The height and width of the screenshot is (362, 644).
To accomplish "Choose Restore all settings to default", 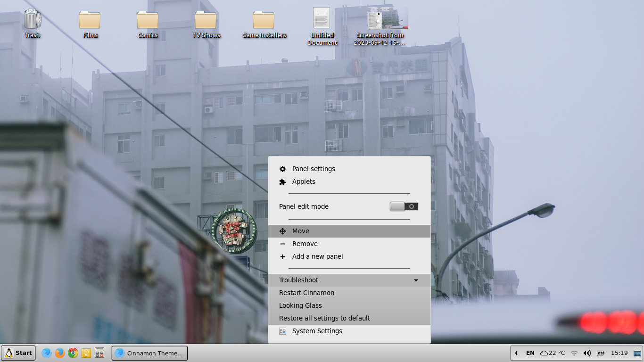I will coord(349,318).
